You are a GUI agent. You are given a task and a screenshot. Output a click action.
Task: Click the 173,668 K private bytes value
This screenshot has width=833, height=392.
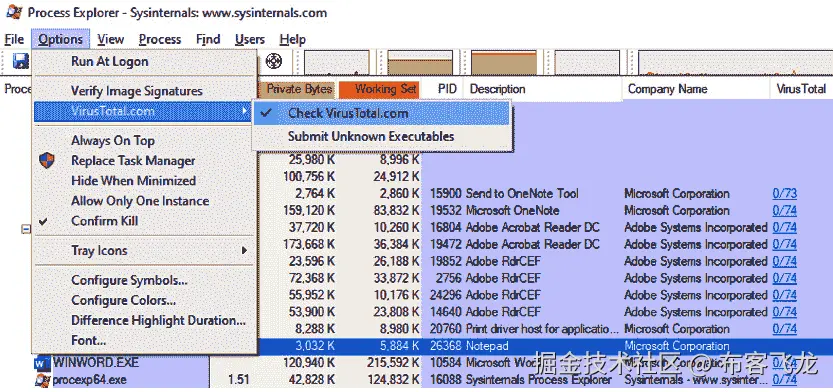click(x=309, y=245)
